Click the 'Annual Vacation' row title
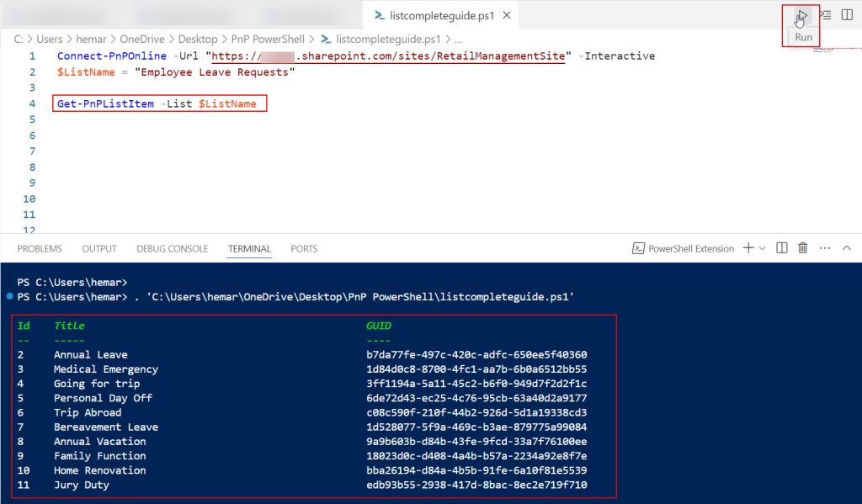Image resolution: width=862 pixels, height=504 pixels. pyautogui.click(x=100, y=441)
